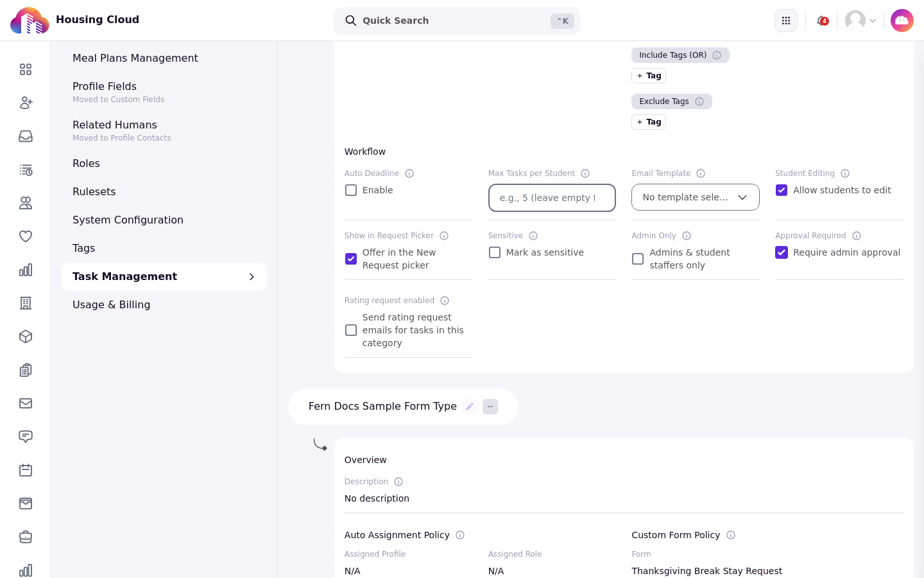Click the briefcase icon in sidebar

[26, 537]
